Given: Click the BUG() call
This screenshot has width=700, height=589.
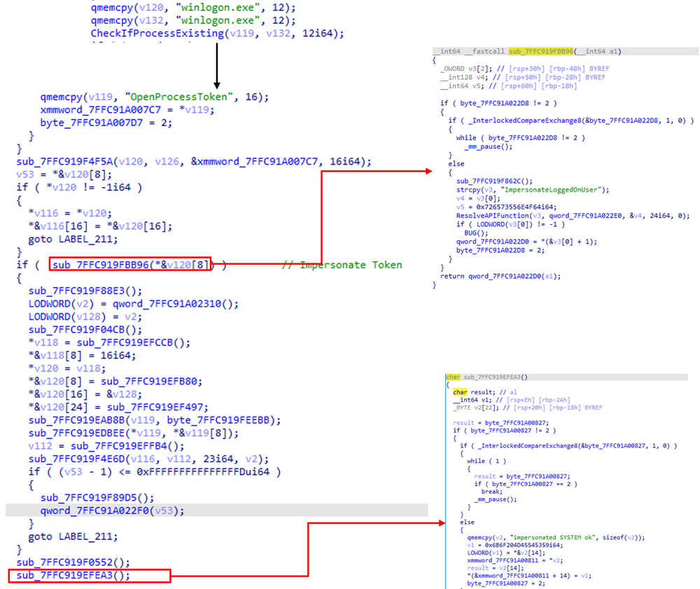Looking at the screenshot, I should coord(476,233).
